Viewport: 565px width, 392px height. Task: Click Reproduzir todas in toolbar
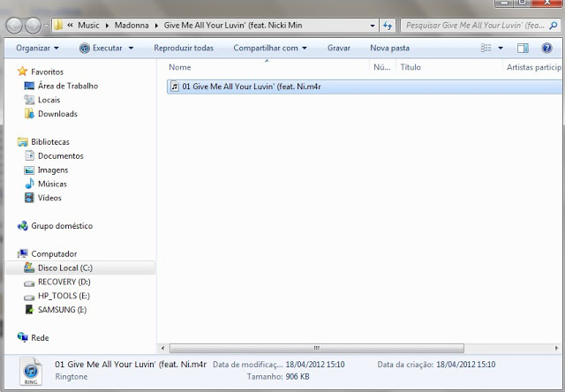pos(184,48)
